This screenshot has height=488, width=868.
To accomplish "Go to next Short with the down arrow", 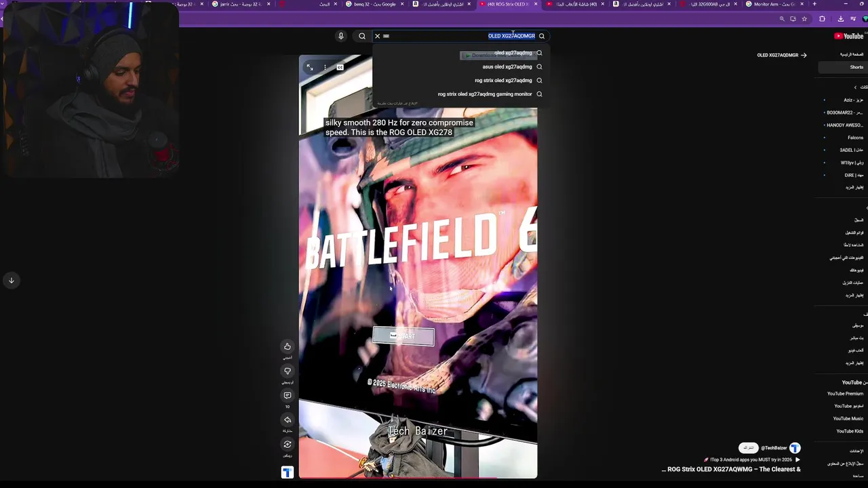I will pos(12,280).
